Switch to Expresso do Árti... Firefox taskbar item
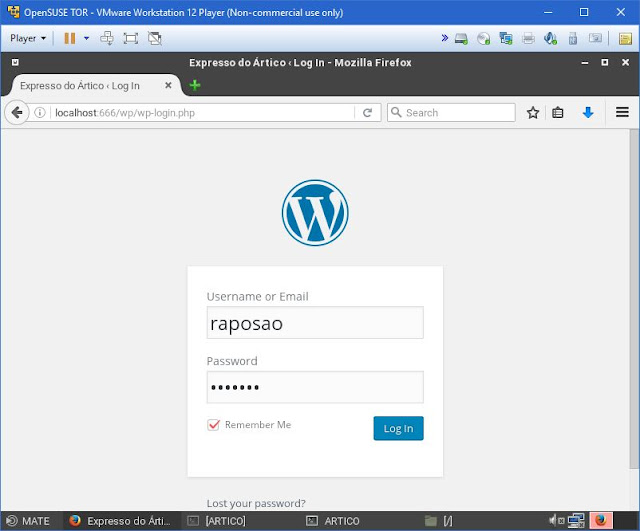Image resolution: width=640 pixels, height=531 pixels. pos(121,521)
